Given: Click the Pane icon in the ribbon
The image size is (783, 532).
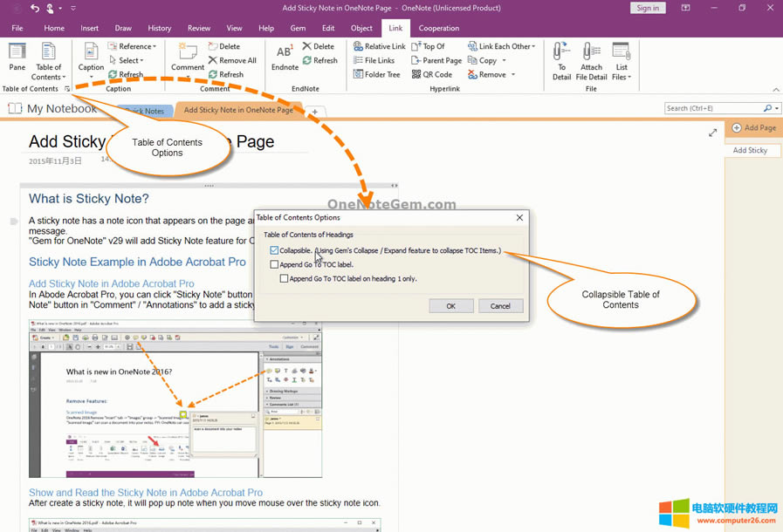Looking at the screenshot, I should click(x=17, y=53).
